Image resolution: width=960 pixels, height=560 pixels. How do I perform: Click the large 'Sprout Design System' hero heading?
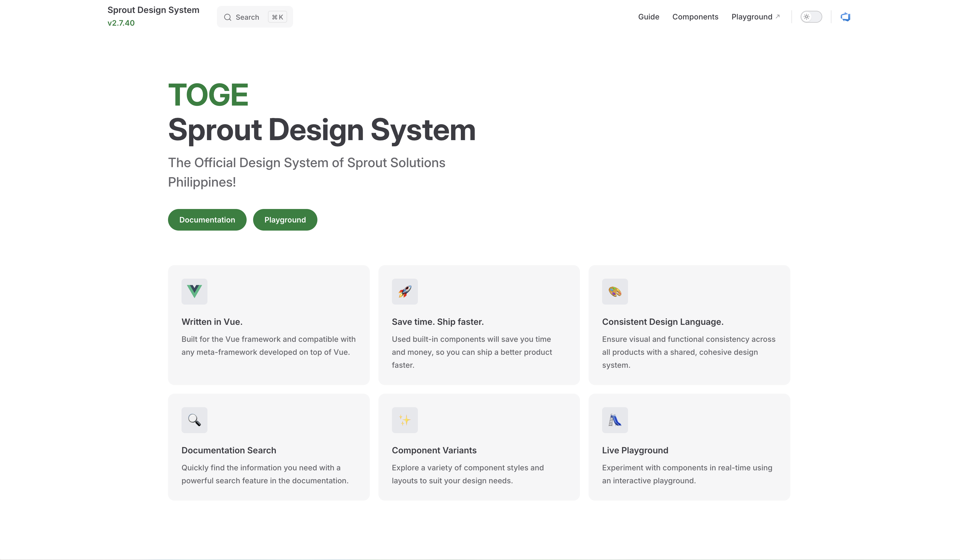(x=321, y=130)
